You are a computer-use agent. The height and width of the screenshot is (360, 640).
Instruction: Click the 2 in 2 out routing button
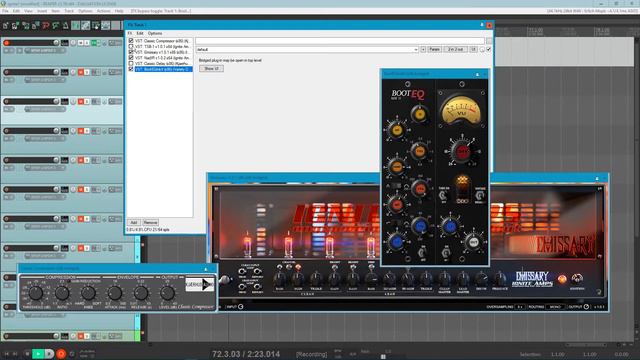click(455, 49)
